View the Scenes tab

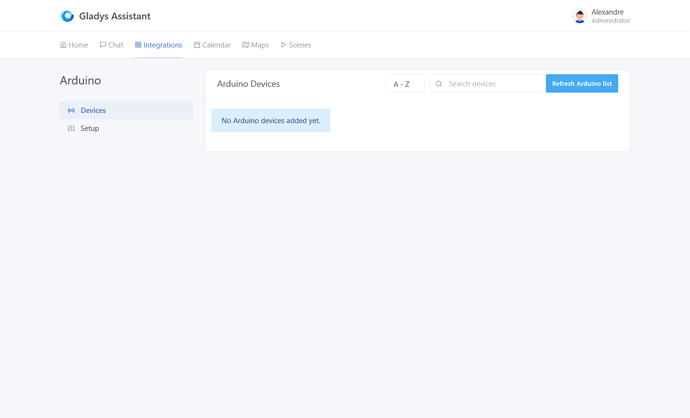296,45
